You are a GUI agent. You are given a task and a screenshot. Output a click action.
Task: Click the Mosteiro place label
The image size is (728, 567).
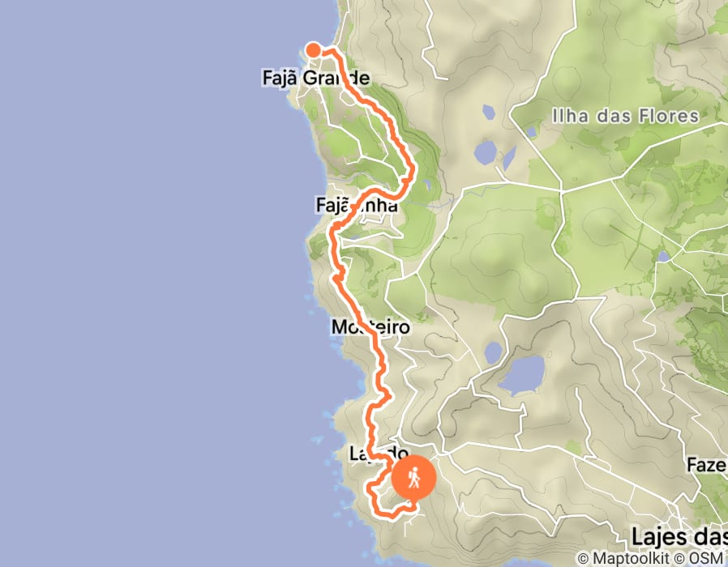pos(370,326)
